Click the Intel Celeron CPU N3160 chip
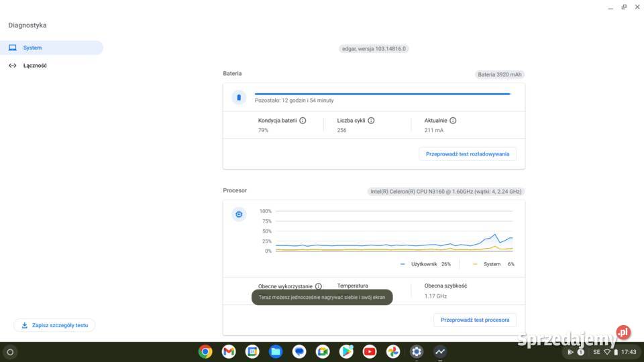The image size is (644, 362). tap(445, 191)
